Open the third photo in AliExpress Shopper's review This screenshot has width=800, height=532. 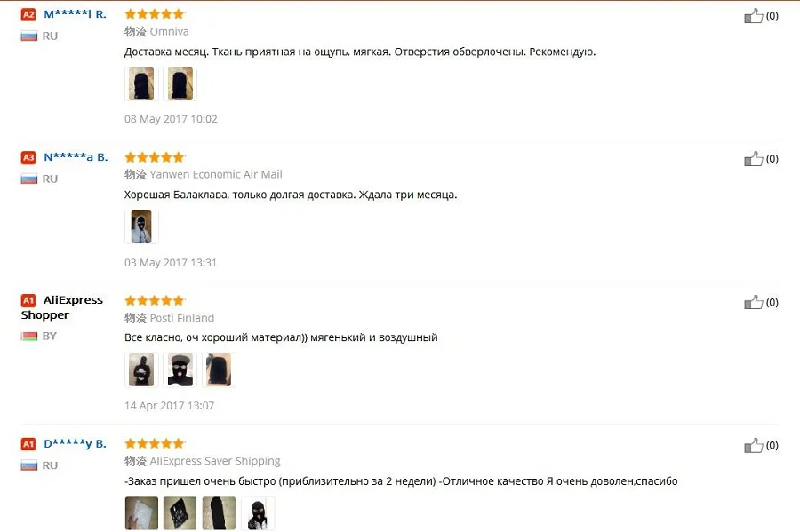tap(219, 370)
